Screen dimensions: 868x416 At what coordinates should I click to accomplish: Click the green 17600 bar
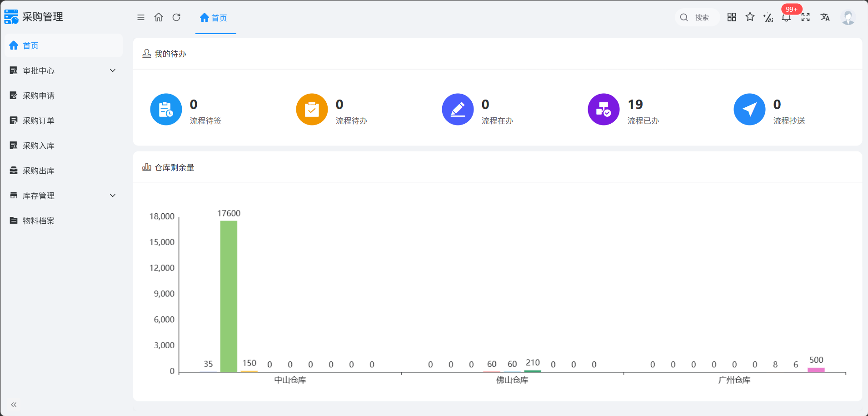(x=229, y=296)
